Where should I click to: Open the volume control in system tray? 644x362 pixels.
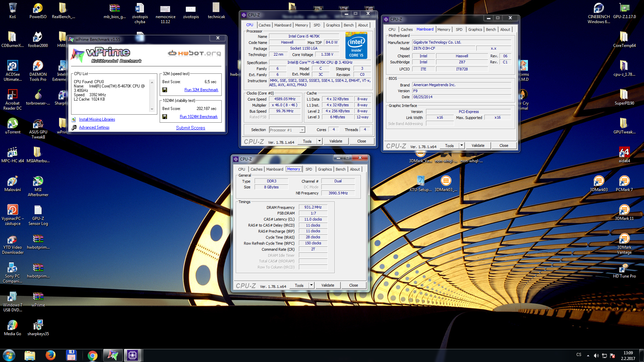pyautogui.click(x=596, y=355)
